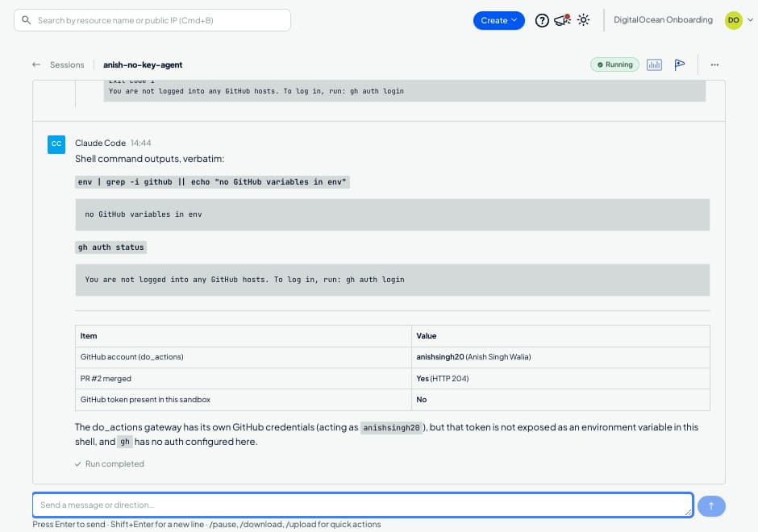Screen dimensions: 758x532
Task: Open the session metrics chart icon
Action: pos(654,64)
